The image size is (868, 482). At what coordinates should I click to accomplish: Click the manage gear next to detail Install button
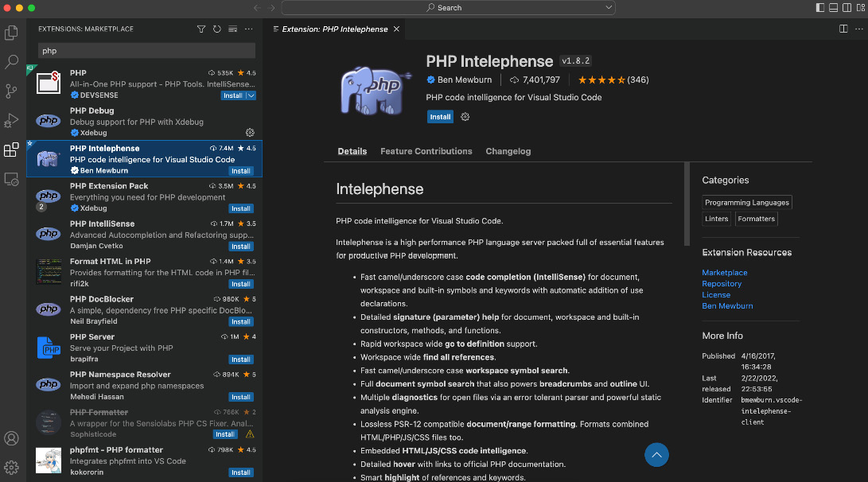[465, 117]
